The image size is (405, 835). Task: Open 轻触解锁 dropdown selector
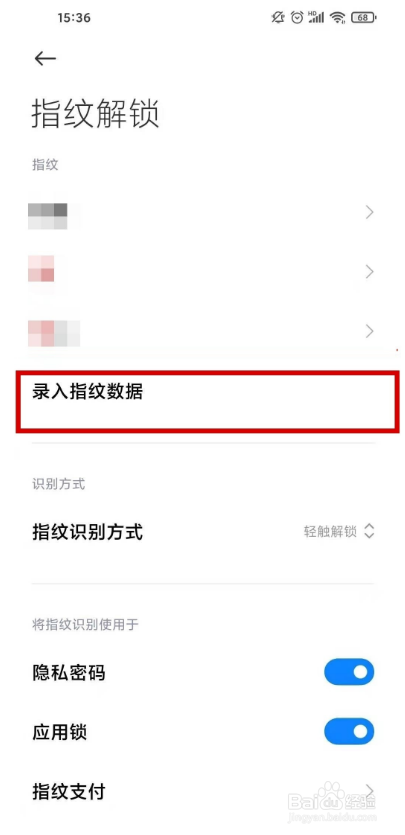[339, 531]
